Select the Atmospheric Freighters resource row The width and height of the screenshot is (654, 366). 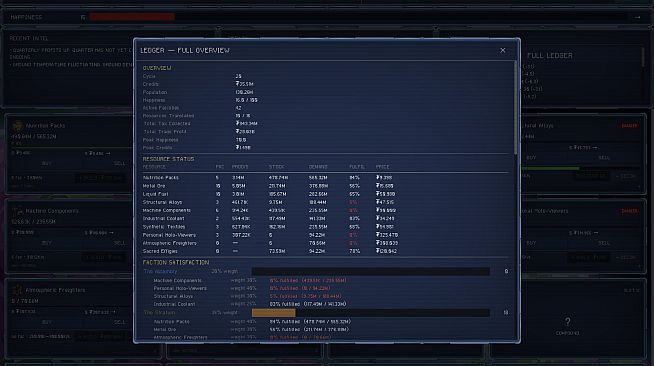point(325,243)
